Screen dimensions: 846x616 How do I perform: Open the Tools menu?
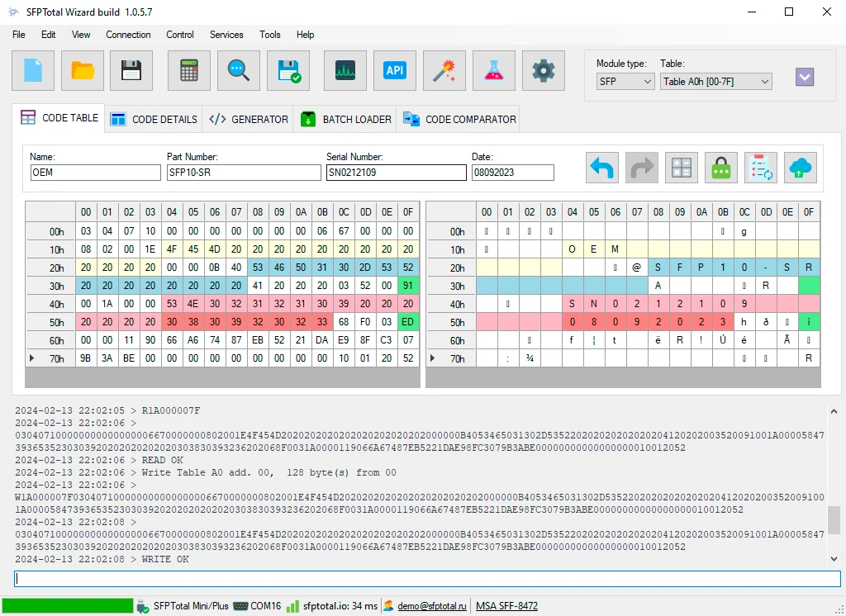click(270, 35)
